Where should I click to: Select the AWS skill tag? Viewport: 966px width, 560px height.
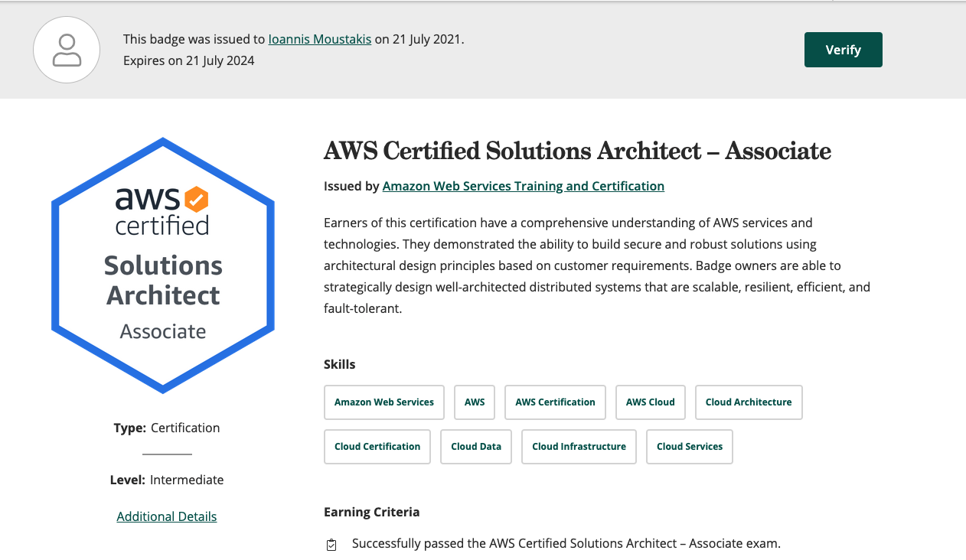click(475, 402)
